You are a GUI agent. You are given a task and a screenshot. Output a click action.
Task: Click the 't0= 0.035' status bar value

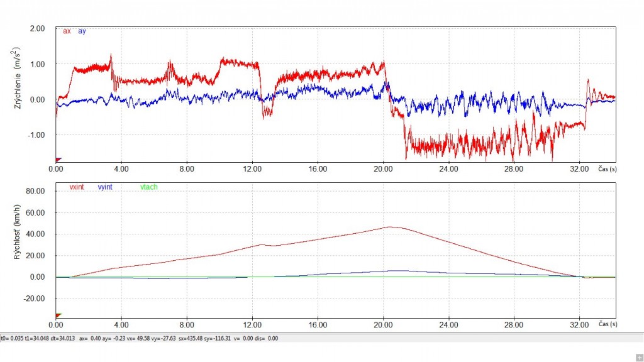pos(13,339)
